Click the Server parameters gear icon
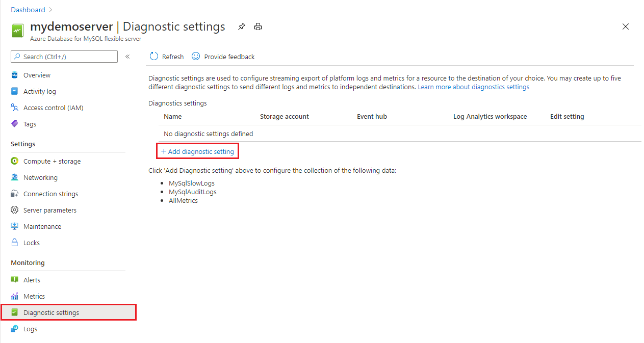 coord(15,210)
